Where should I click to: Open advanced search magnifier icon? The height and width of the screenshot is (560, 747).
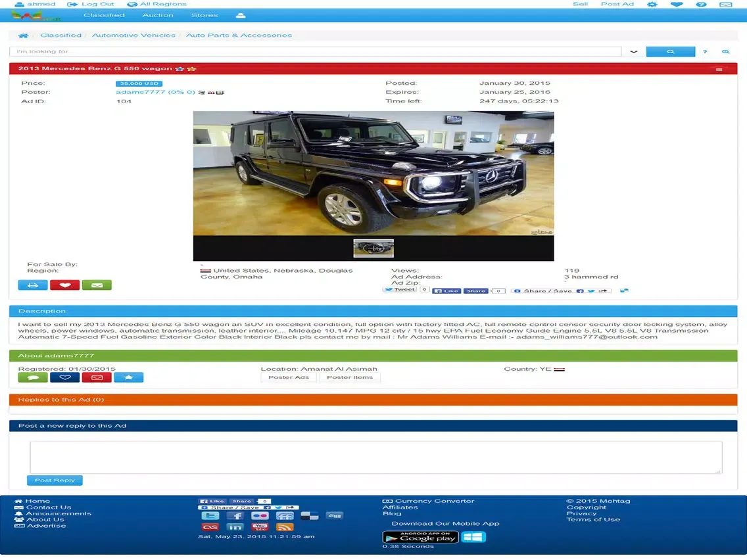[725, 51]
